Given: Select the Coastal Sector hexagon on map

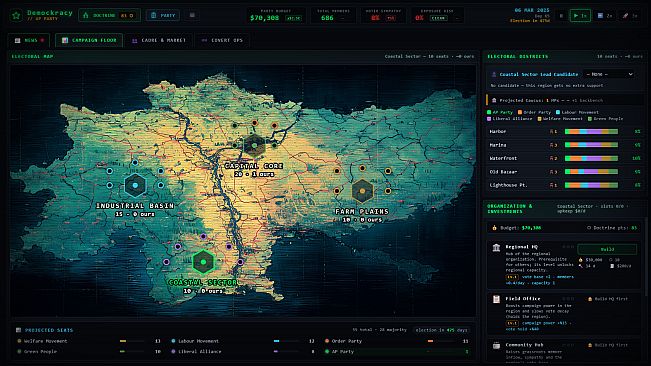Looking at the screenshot, I should tap(203, 262).
